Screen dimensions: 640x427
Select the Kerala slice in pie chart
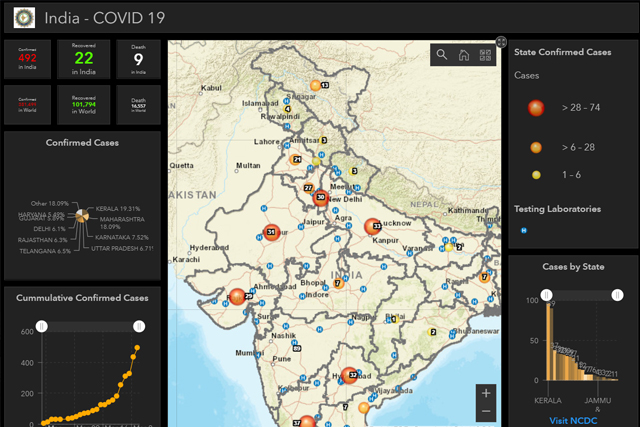[x=88, y=212]
